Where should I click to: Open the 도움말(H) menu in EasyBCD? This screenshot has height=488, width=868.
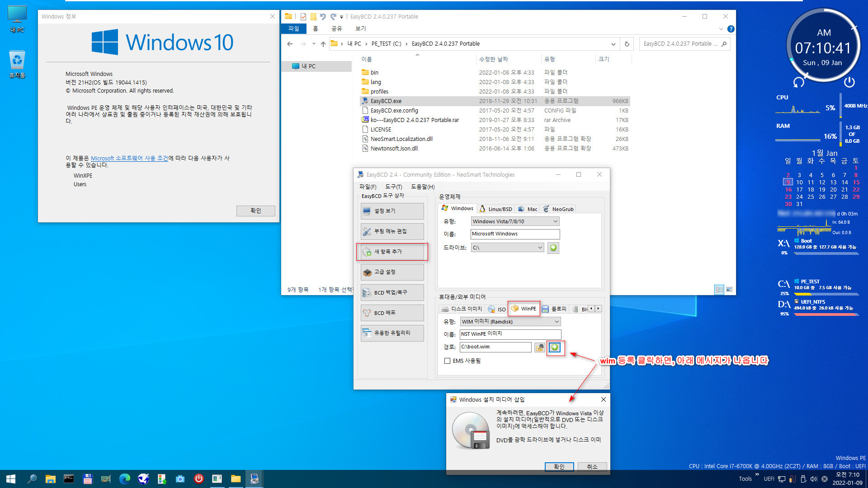[x=423, y=187]
